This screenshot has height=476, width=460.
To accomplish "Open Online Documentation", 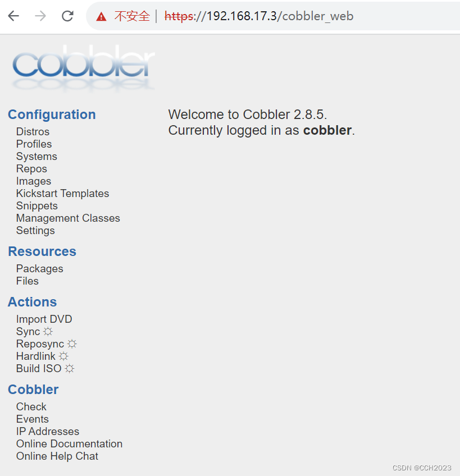I will [x=69, y=443].
